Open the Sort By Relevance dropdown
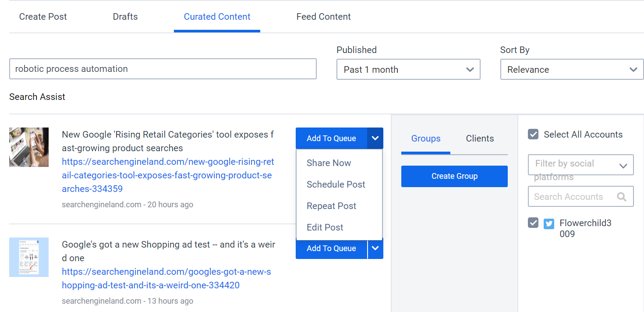 click(572, 69)
